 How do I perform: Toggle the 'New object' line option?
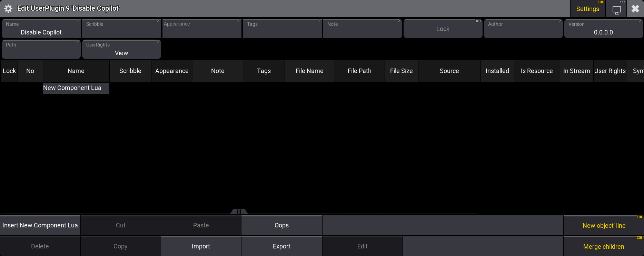point(603,226)
